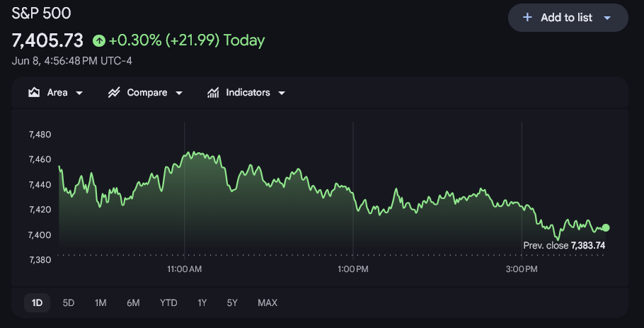This screenshot has width=644, height=328.
Task: Click the plus icon in Add to list
Action: 527,17
